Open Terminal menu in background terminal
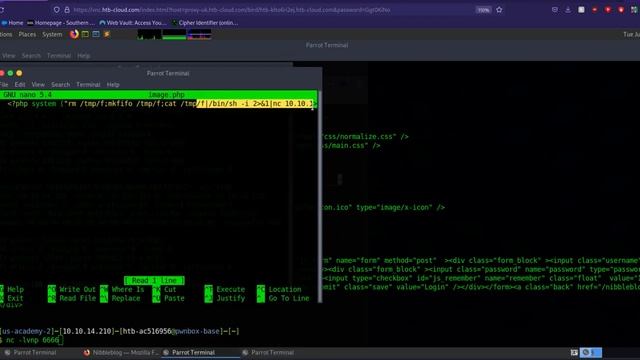640x360 pixels. 59,56
